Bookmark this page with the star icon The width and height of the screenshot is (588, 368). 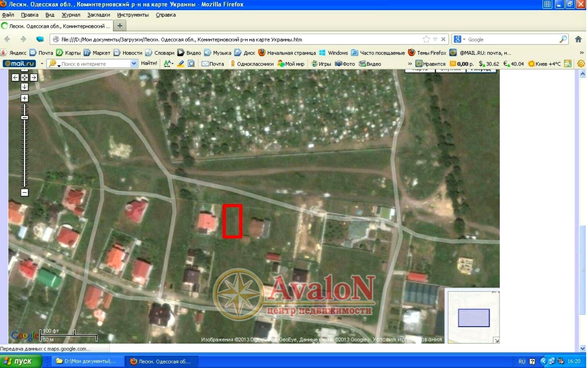coord(426,39)
